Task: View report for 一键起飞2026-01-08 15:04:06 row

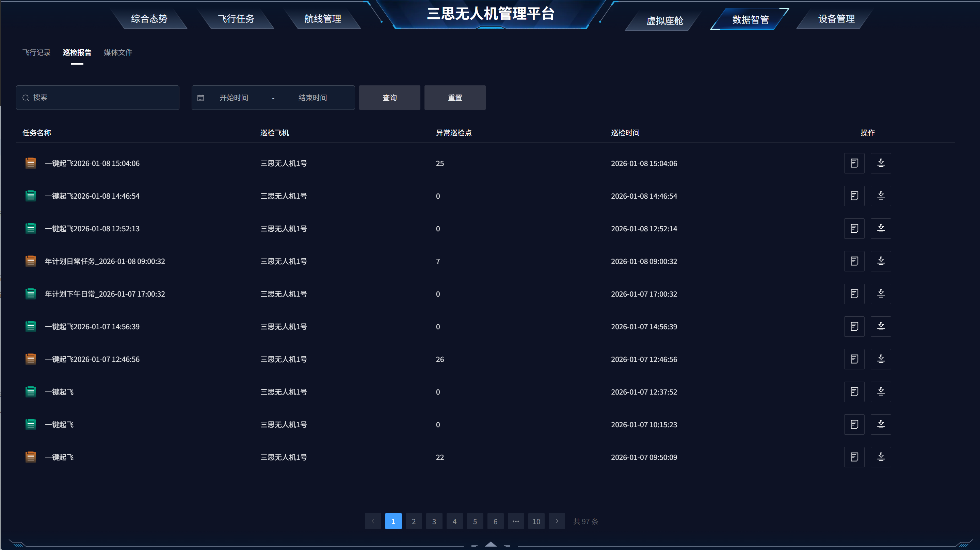Action: (x=854, y=163)
